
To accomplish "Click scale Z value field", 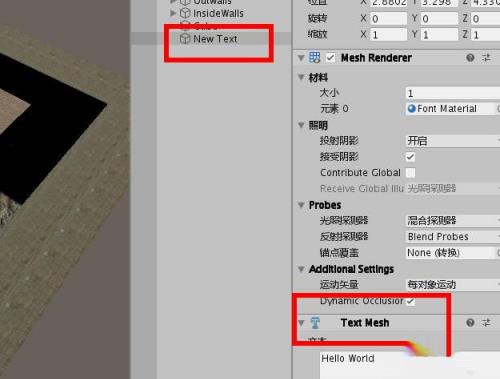I will 486,35.
